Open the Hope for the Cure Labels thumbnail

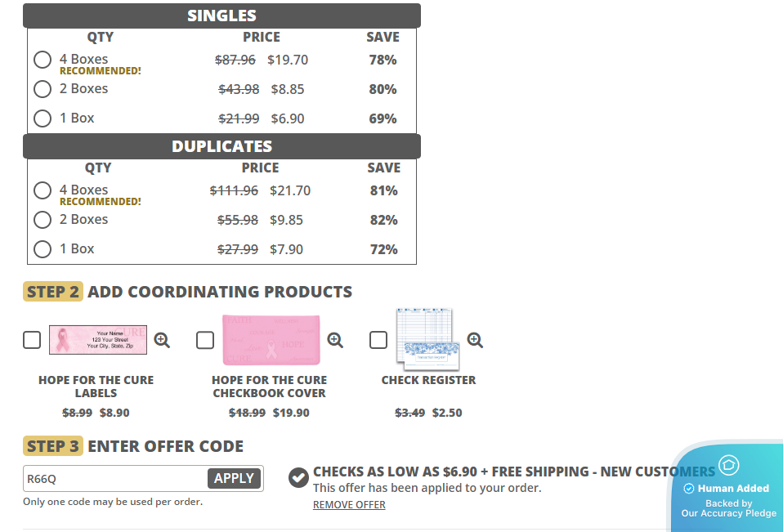point(98,340)
